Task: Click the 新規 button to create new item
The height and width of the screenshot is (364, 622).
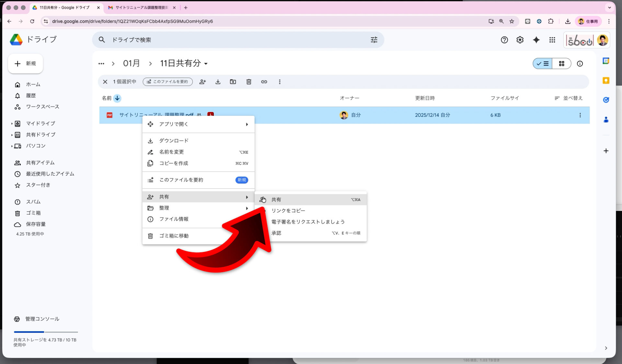Action: coord(25,63)
